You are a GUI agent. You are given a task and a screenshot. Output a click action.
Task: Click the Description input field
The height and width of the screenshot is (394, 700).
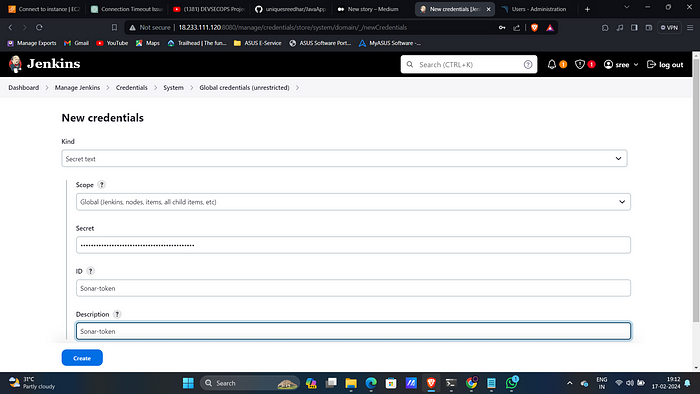tap(353, 331)
